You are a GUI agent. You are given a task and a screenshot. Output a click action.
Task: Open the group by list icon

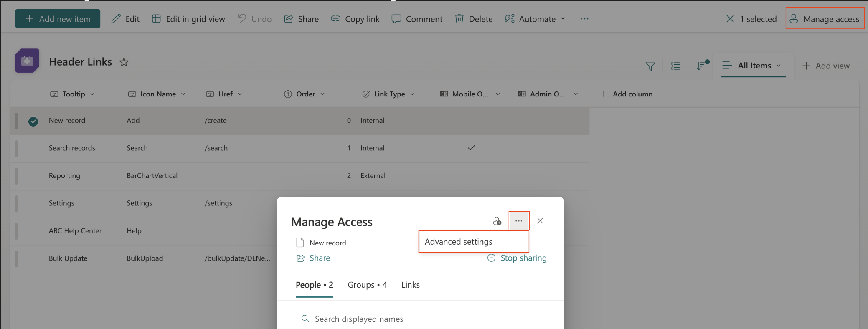675,66
